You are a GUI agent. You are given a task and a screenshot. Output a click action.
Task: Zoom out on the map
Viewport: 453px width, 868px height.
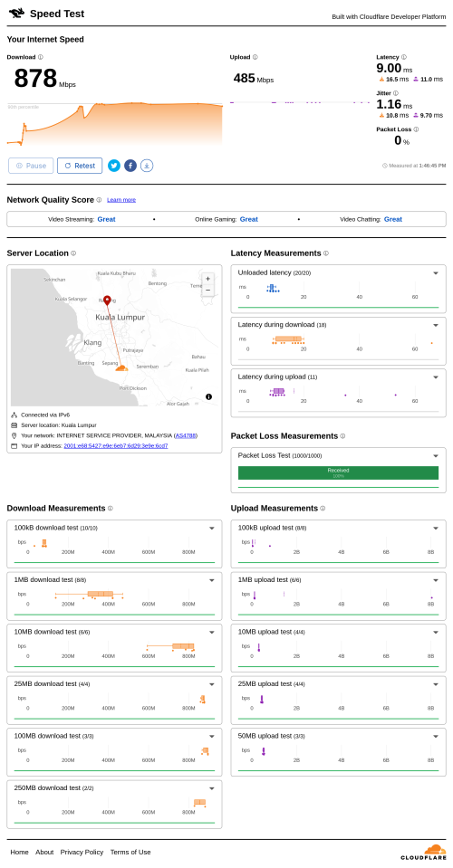point(207,290)
